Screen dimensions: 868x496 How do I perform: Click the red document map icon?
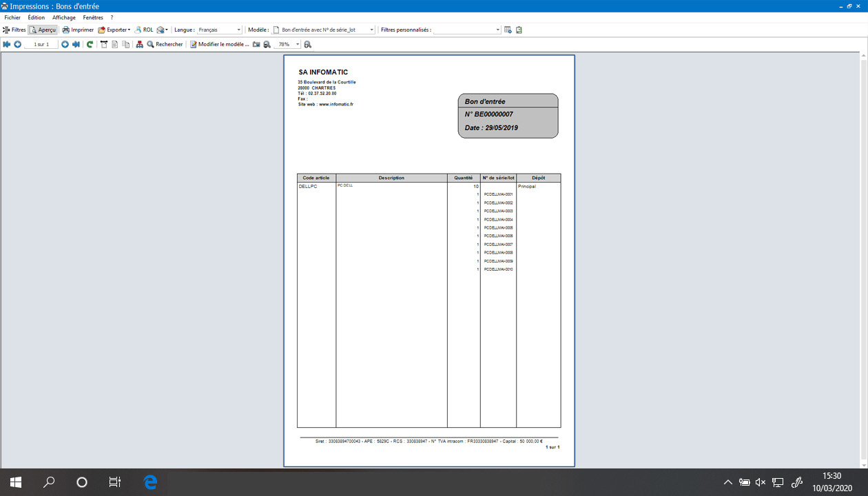point(140,44)
